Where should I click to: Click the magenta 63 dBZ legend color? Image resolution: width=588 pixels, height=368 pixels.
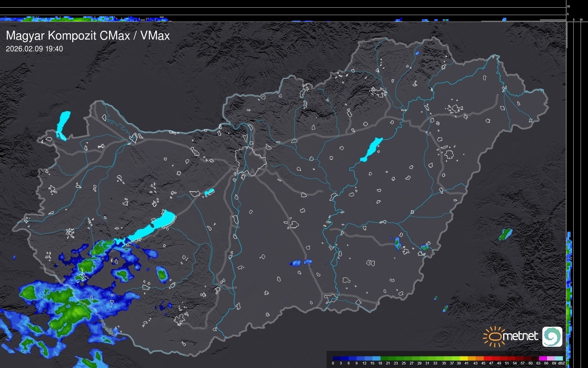[543, 358]
